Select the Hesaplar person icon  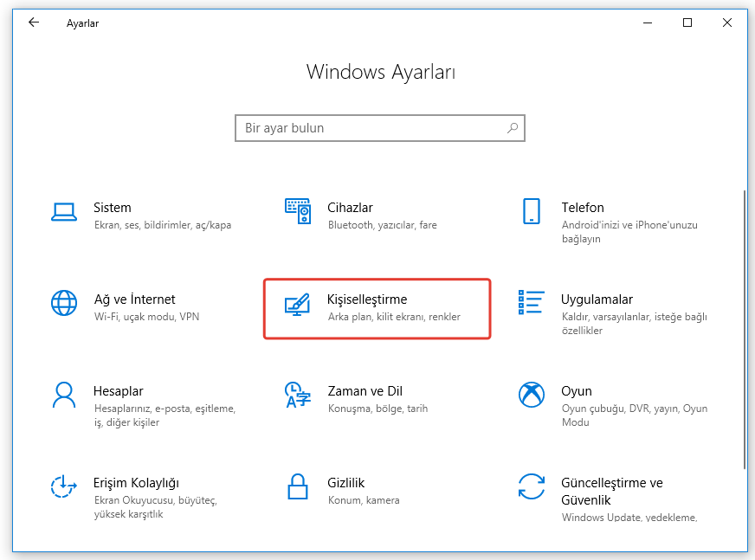[64, 395]
